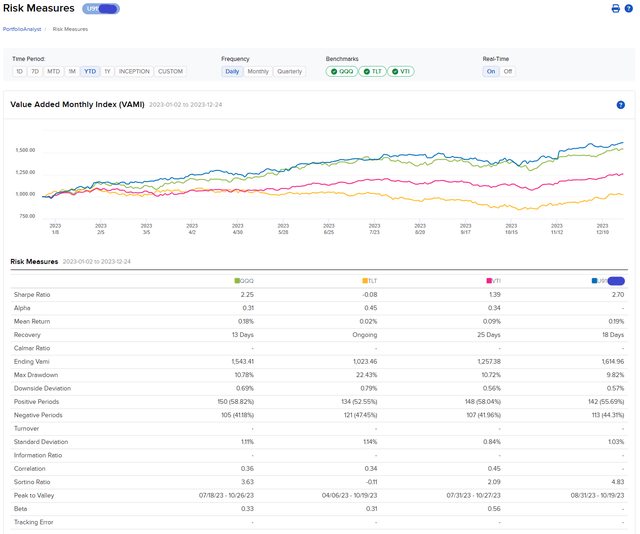Choose the CUSTOM time period
Viewport: 640px width, 534px height.
[x=170, y=72]
